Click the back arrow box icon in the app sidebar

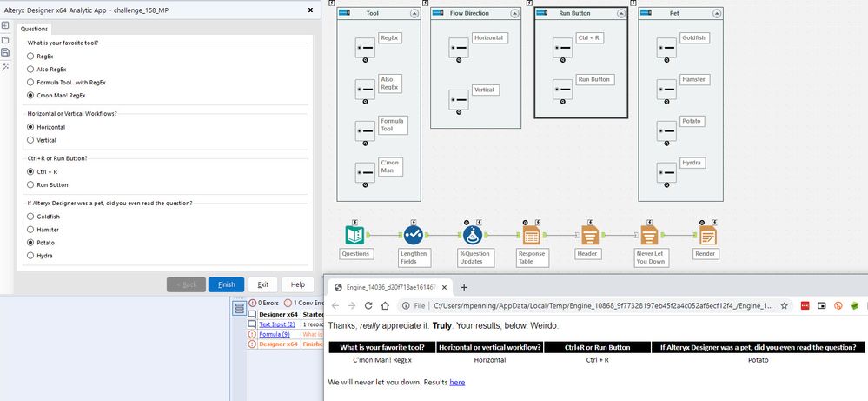[5, 25]
